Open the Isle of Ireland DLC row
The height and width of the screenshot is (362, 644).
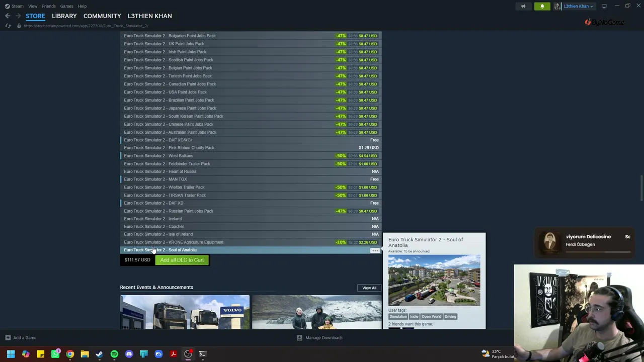tap(251, 234)
